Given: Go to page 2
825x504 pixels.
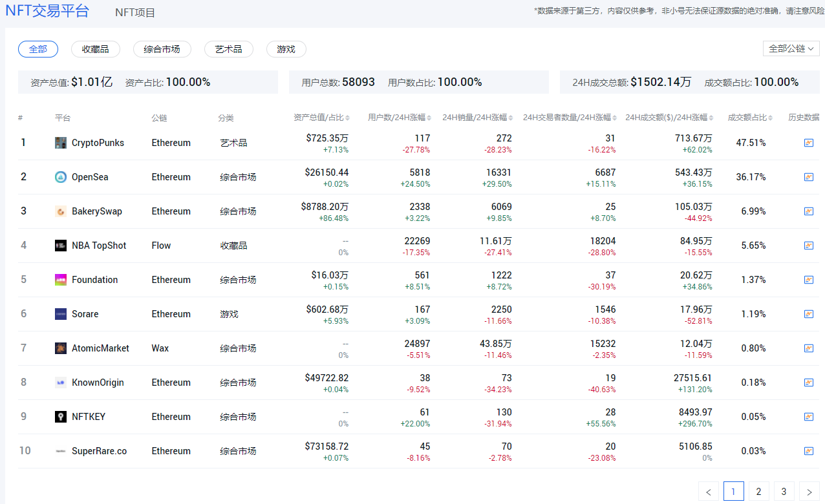Looking at the screenshot, I should [x=758, y=492].
